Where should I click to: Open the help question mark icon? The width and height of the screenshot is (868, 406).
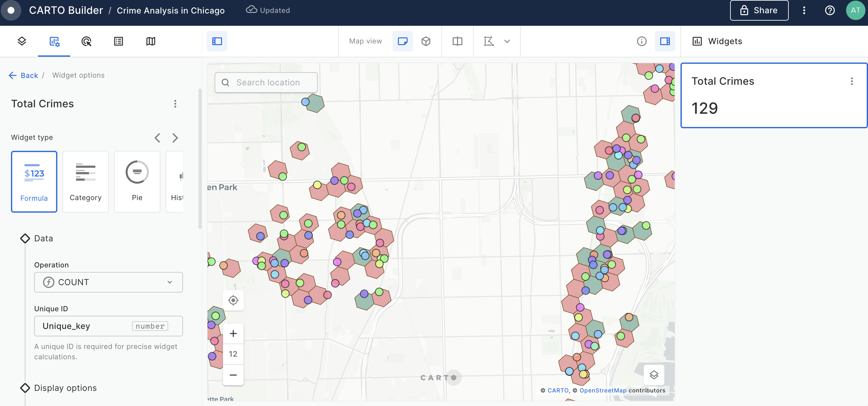click(830, 10)
